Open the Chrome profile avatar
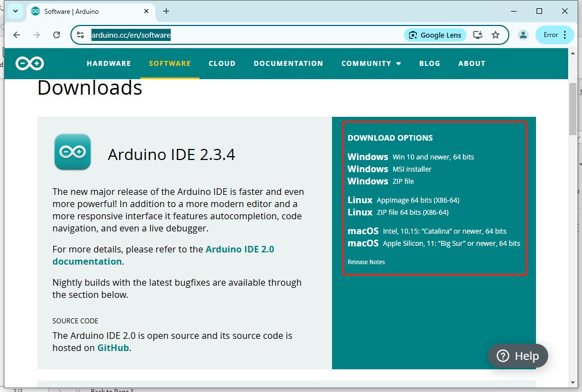This screenshot has height=392, width=582. (523, 35)
